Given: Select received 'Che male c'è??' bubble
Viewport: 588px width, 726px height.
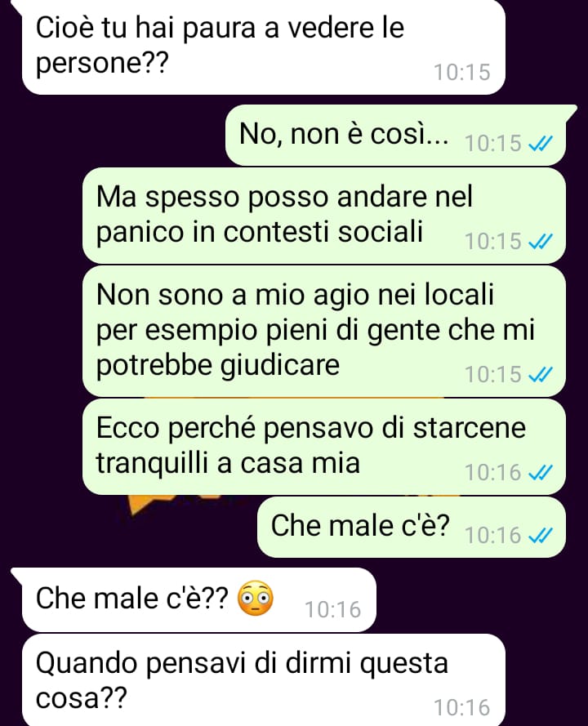Looking at the screenshot, I should tap(199, 599).
